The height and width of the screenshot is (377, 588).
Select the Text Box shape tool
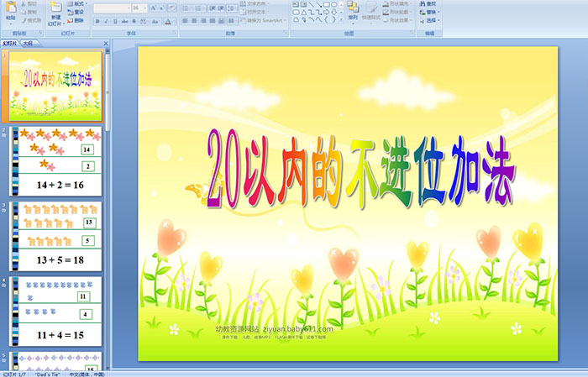[296, 4]
